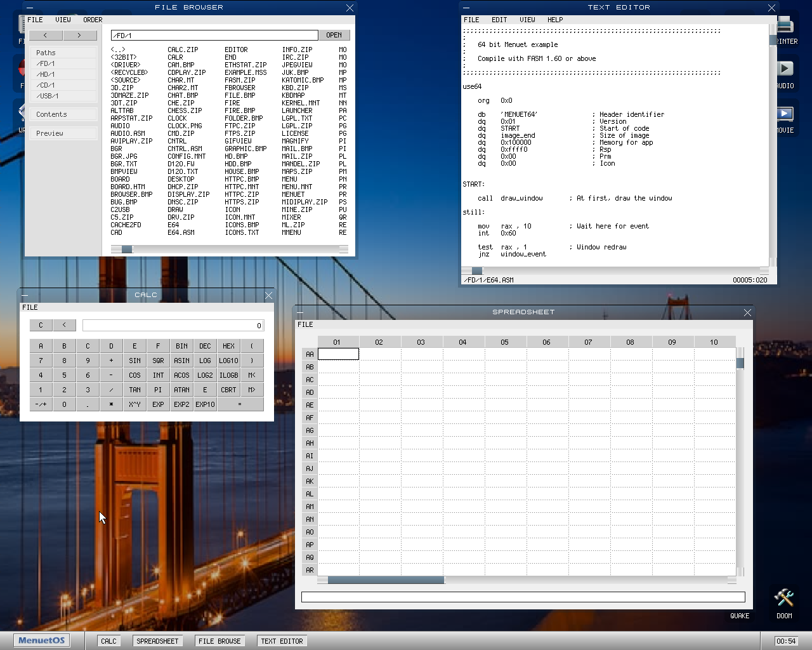Expand the <32BIT> folder in File Browser
Screen dimensions: 812x650
[124, 56]
